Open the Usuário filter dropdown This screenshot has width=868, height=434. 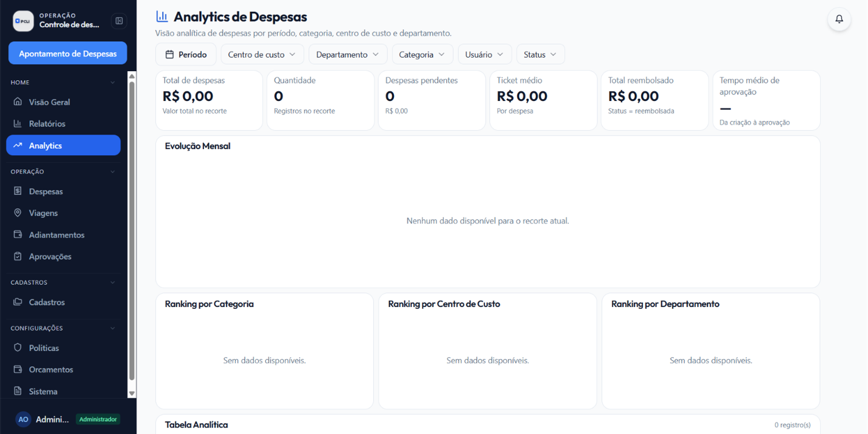point(484,54)
